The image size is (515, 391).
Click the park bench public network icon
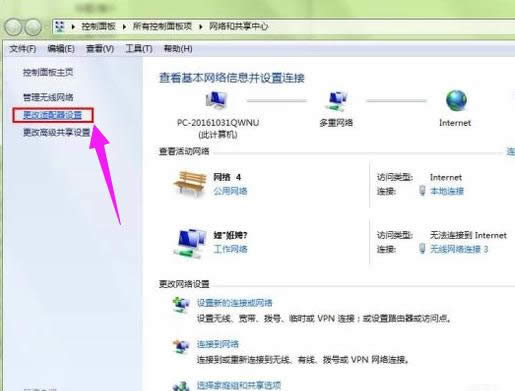click(x=190, y=183)
